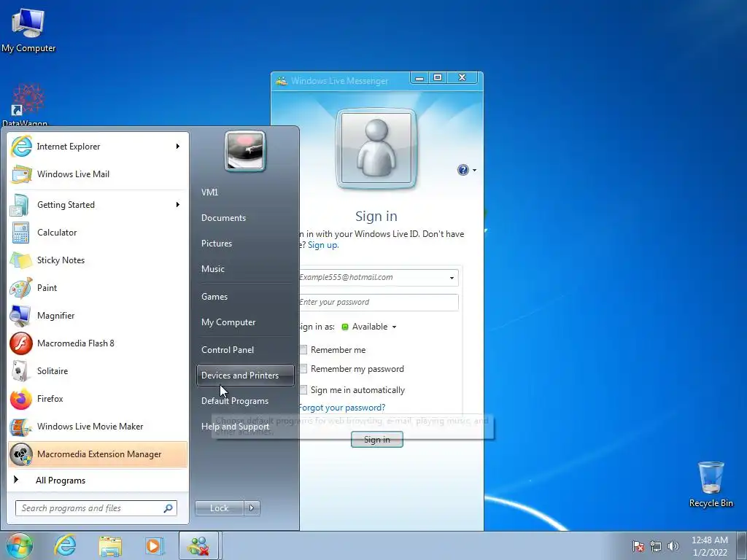
Task: Click the Show desktop strip
Action: click(741, 545)
